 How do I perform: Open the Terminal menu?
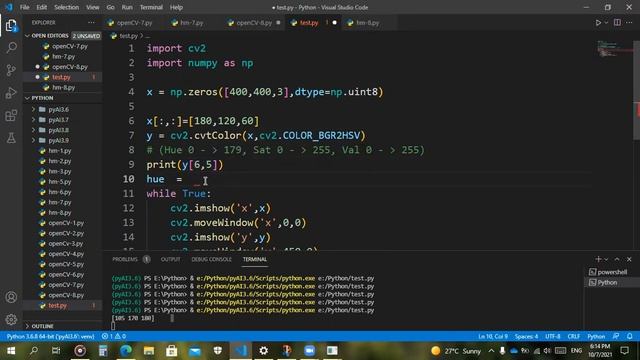click(x=151, y=7)
